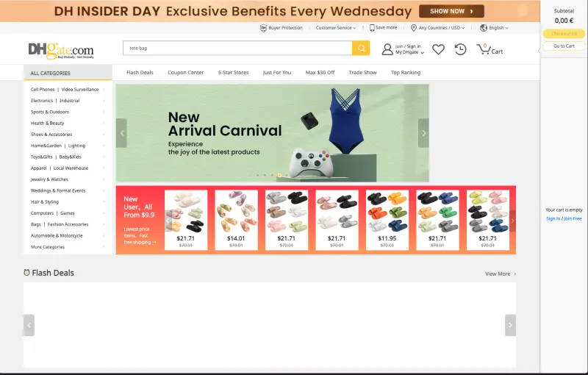Go to previous banner slide arrow
The height and width of the screenshot is (375, 588).
point(121,133)
